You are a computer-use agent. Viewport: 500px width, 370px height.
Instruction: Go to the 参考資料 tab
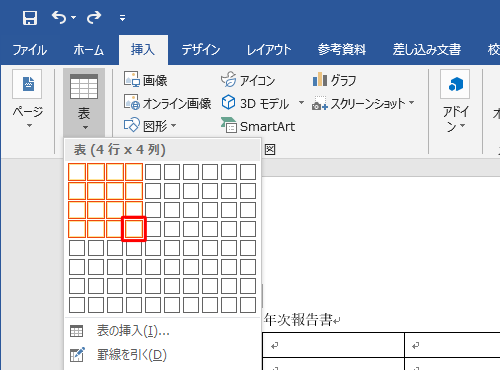(342, 50)
